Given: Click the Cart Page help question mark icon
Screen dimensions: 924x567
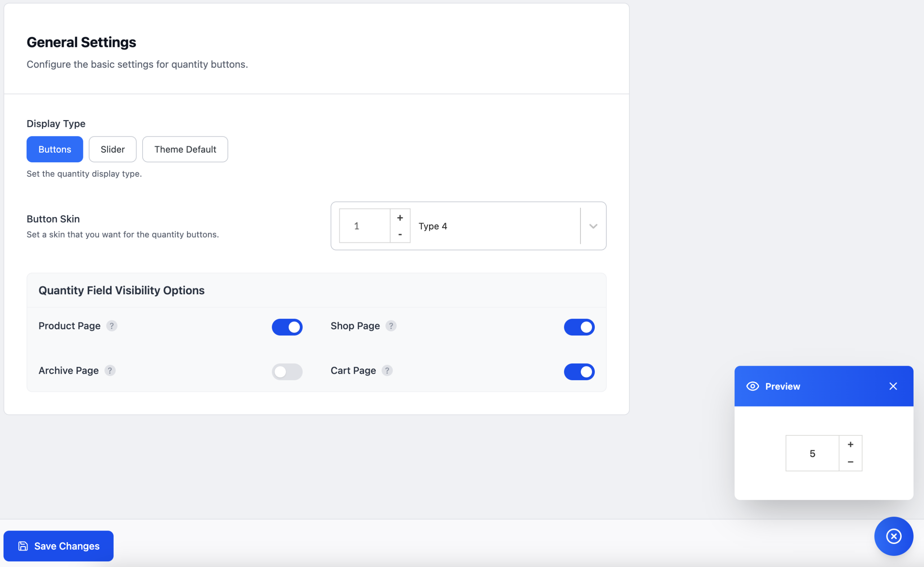Looking at the screenshot, I should [x=387, y=370].
